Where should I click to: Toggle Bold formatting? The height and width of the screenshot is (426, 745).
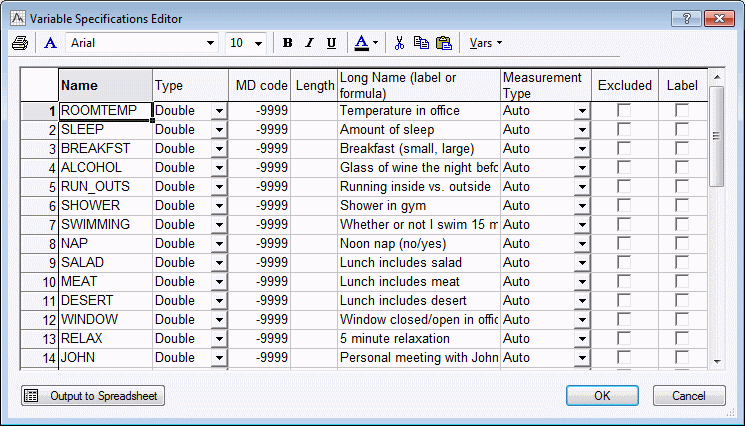288,43
